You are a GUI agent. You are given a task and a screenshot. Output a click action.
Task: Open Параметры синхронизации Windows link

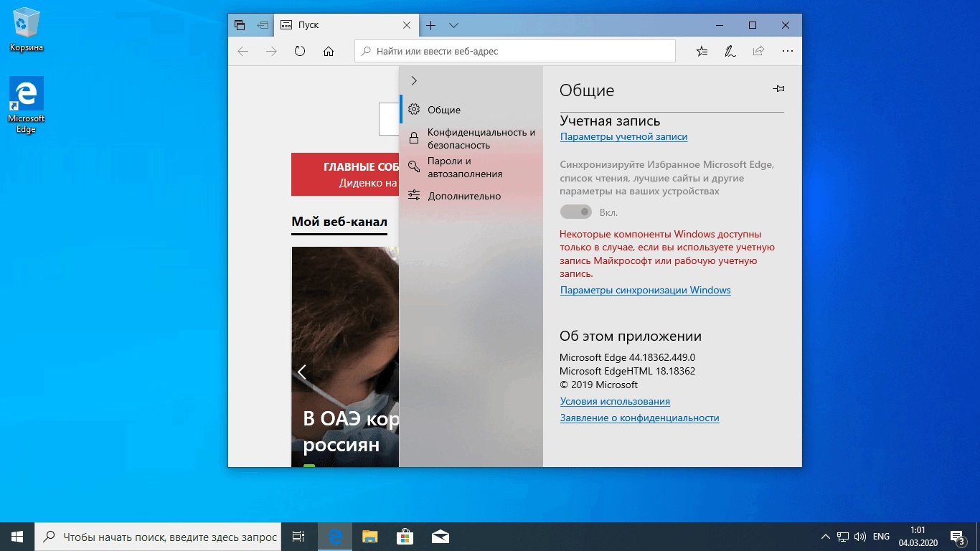[x=645, y=290]
